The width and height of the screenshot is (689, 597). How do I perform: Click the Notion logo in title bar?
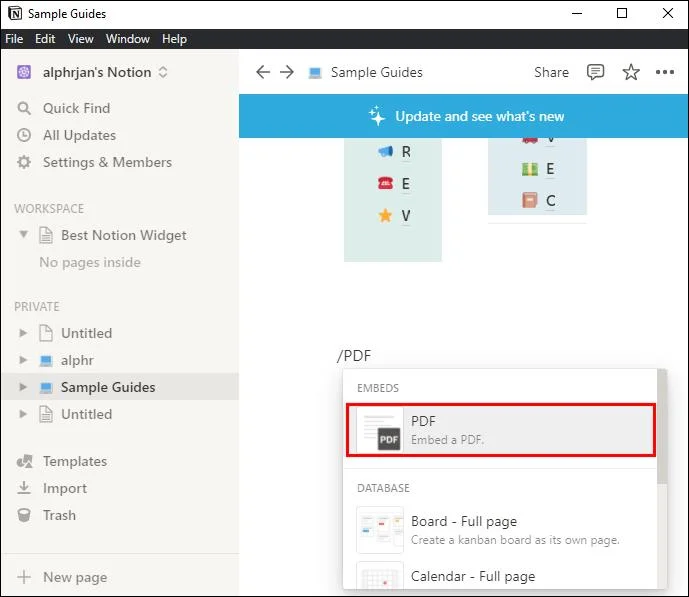(15, 14)
